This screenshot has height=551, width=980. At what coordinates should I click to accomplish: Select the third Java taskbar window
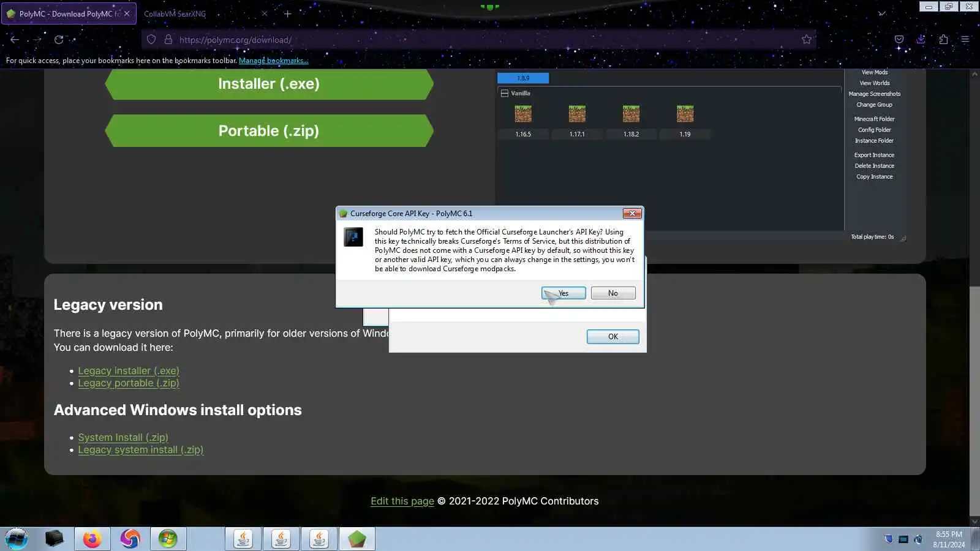click(319, 539)
